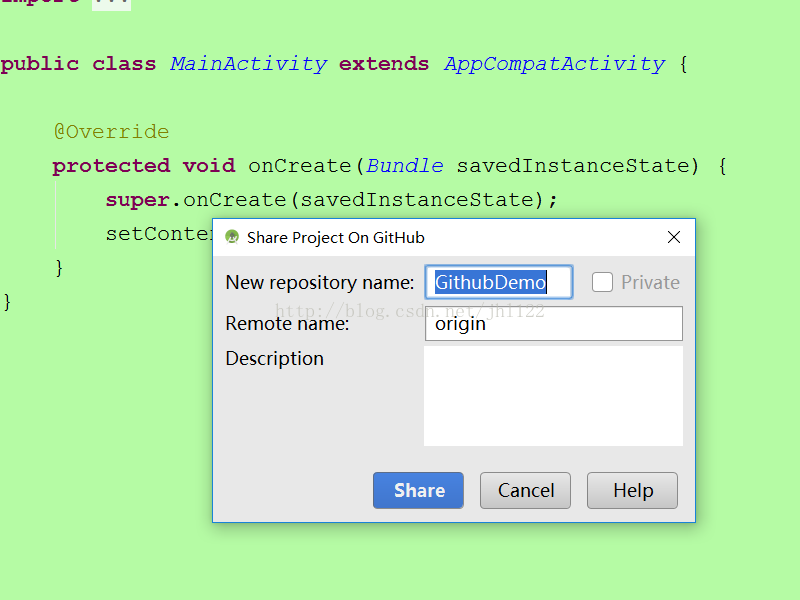Click the Android Studio icon in dialog title
The width and height of the screenshot is (800, 600).
[232, 237]
